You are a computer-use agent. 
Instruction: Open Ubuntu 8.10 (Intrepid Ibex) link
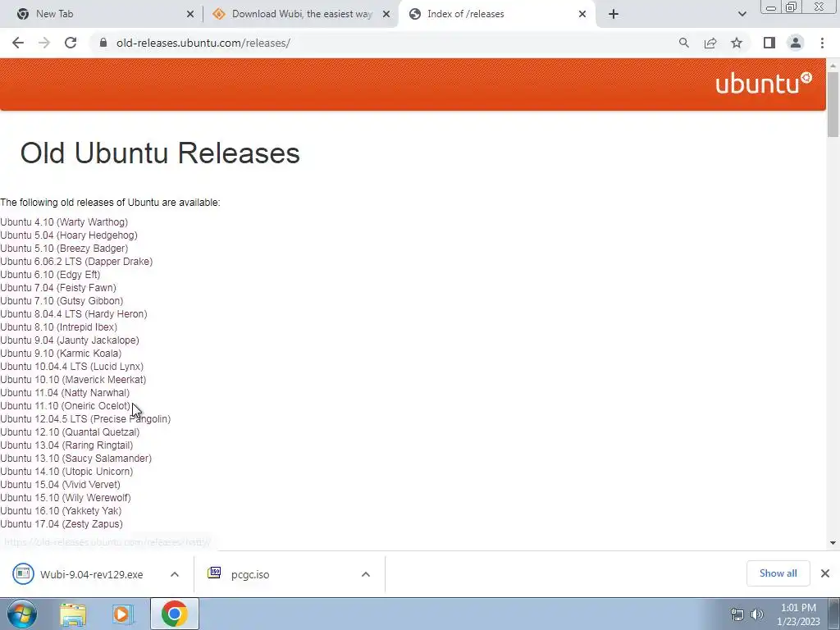click(x=58, y=326)
